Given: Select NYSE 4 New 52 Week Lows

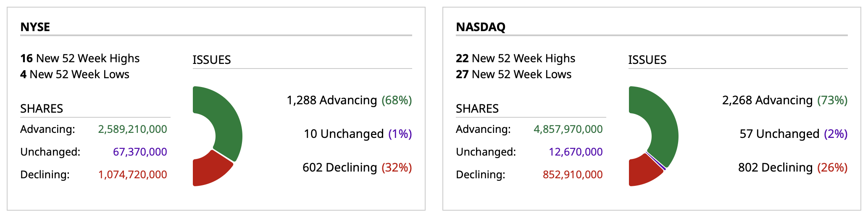Looking at the screenshot, I should pos(75,74).
